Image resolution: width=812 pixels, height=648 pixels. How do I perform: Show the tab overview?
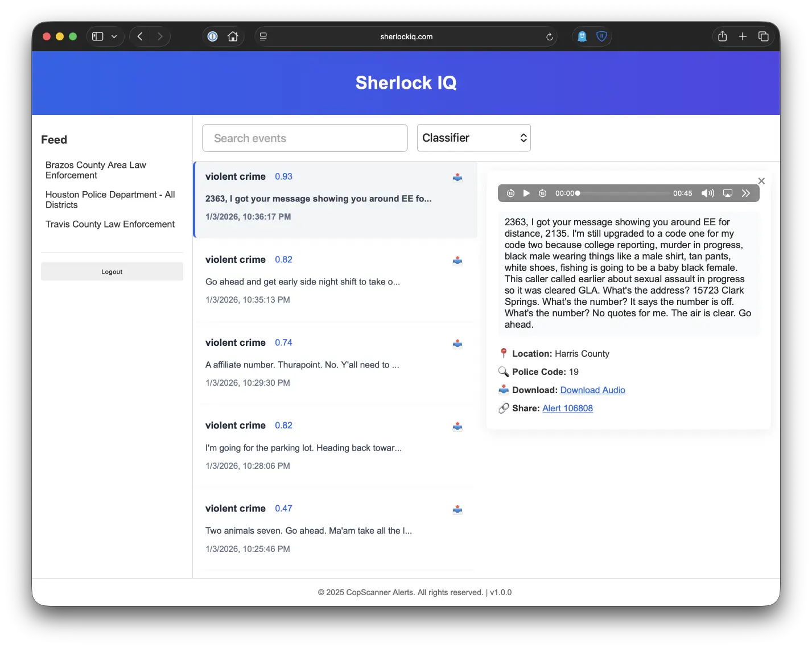pyautogui.click(x=764, y=36)
